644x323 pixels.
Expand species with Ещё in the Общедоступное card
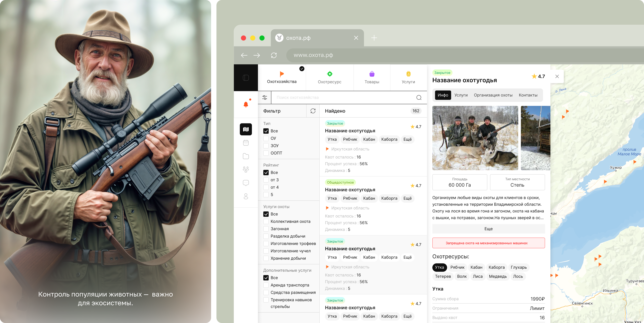tap(408, 198)
